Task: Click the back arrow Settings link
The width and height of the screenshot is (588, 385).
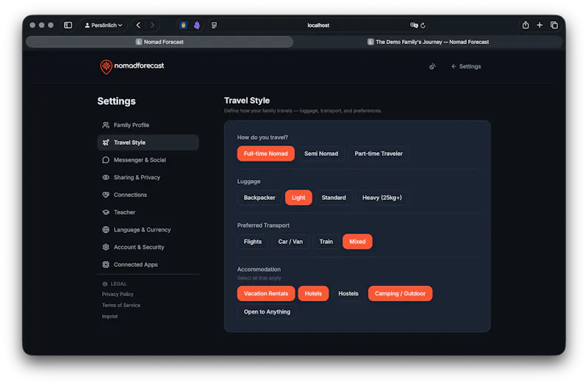Action: (x=466, y=66)
